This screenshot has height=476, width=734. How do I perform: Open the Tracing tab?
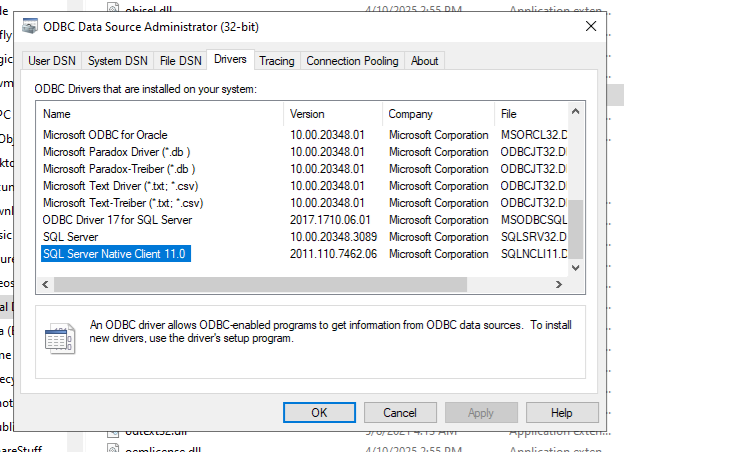click(277, 61)
